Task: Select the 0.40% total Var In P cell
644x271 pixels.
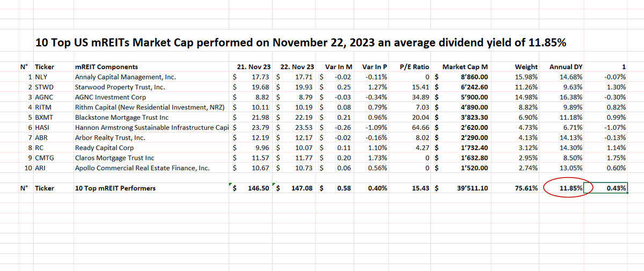Action: (x=378, y=188)
